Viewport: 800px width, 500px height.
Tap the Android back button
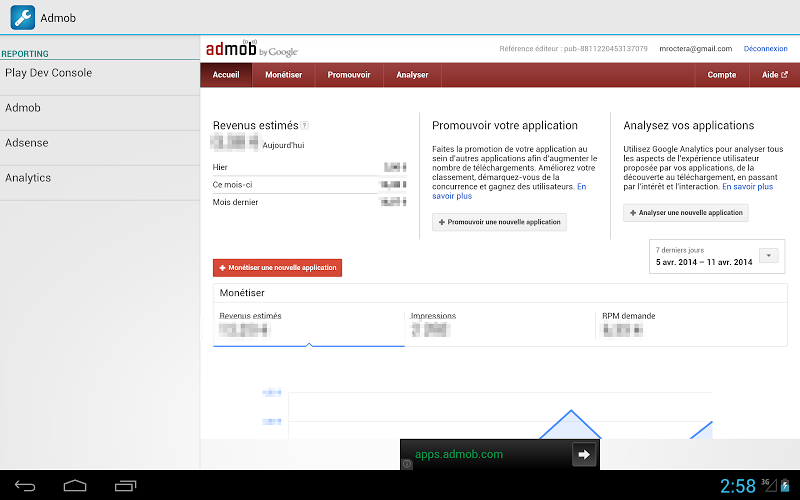coord(24,486)
